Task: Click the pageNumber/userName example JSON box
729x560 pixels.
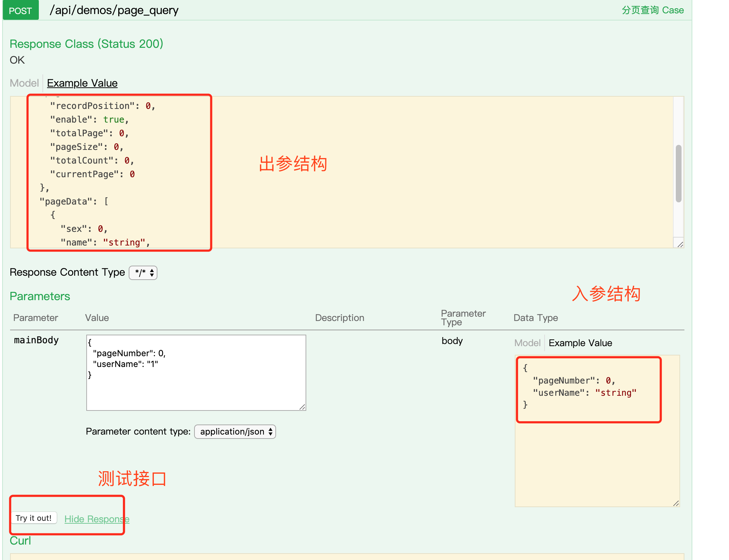Action: pos(597,431)
